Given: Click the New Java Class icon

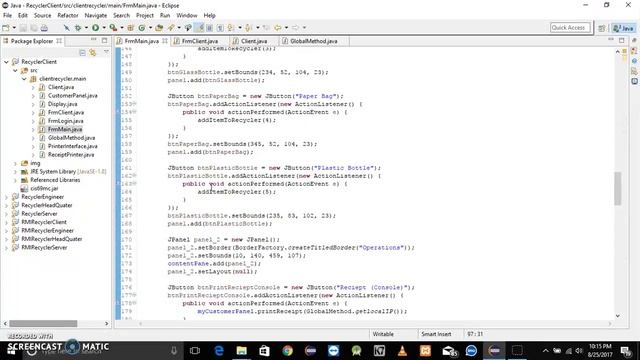Looking at the screenshot, I should click(x=142, y=28).
